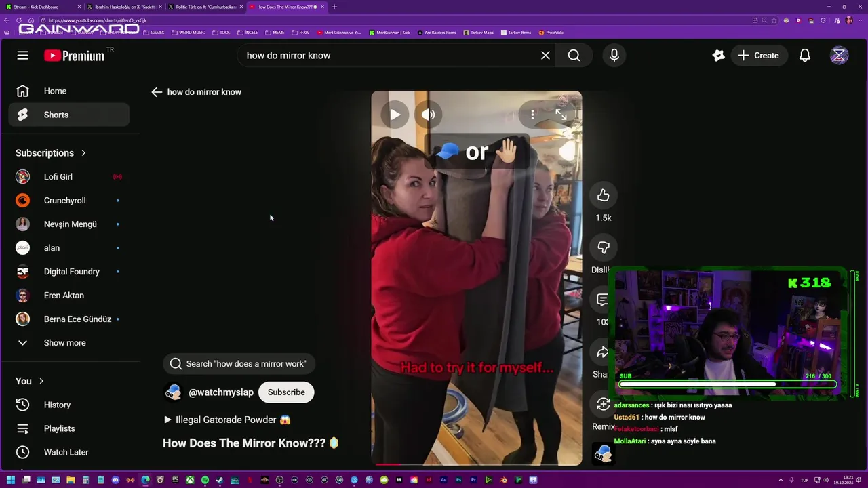
Task: Select Shorts in the sidebar
Action: (x=68, y=115)
